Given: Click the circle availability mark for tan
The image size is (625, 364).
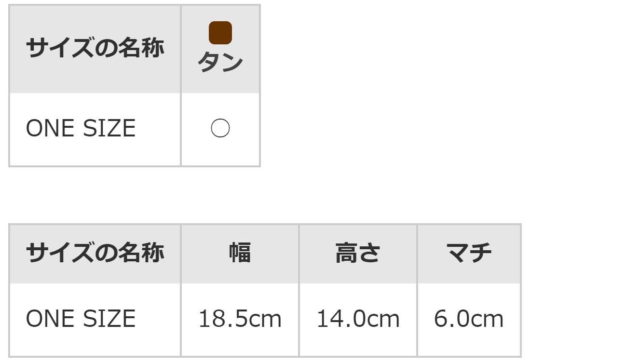Looking at the screenshot, I should [x=220, y=129].
